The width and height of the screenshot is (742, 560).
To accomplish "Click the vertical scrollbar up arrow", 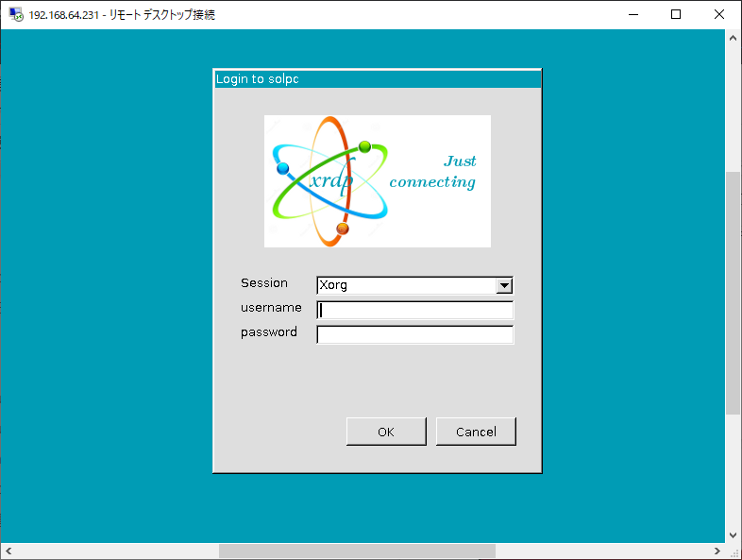I will point(733,39).
